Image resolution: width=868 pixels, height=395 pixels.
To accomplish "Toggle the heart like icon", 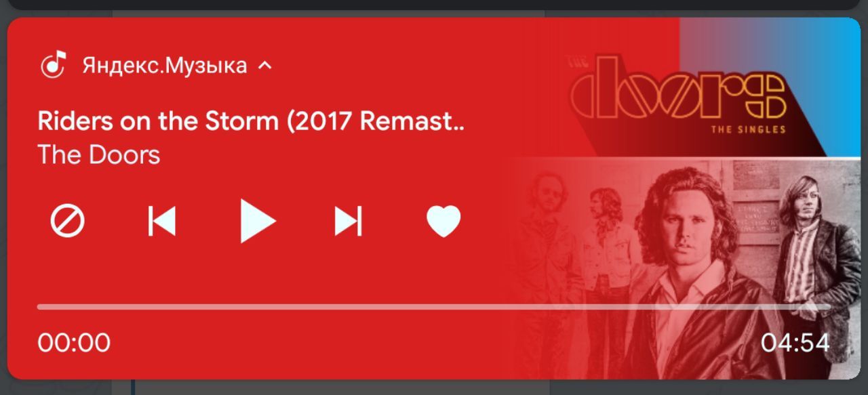I will click(x=443, y=222).
